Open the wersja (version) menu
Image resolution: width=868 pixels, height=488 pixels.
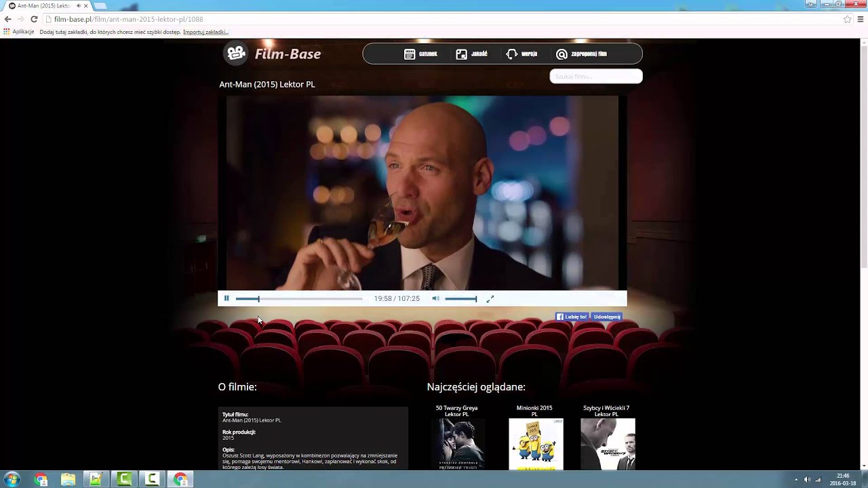521,54
